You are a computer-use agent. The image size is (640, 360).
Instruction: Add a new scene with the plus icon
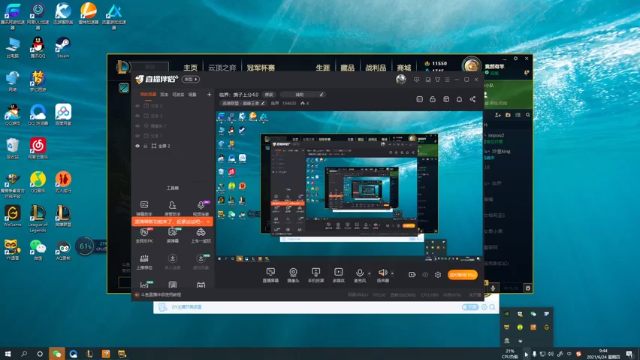tap(209, 95)
